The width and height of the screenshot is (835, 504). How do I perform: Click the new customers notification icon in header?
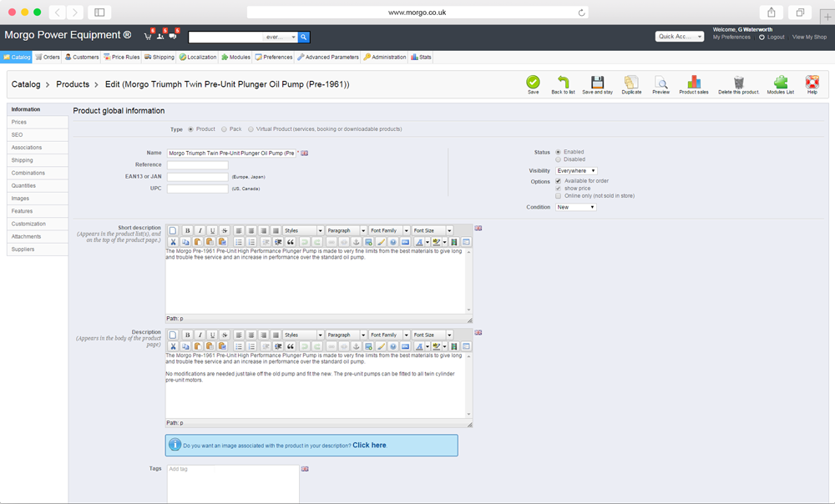pyautogui.click(x=160, y=36)
